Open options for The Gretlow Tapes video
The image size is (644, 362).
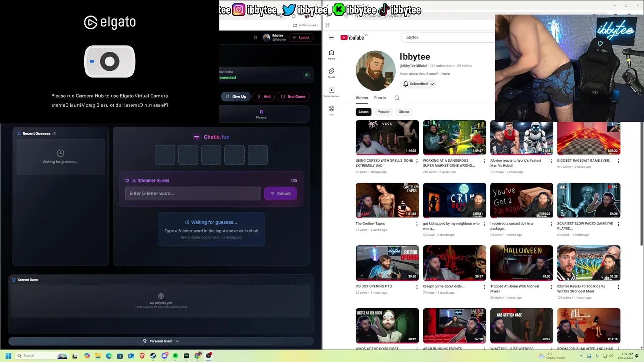(417, 224)
